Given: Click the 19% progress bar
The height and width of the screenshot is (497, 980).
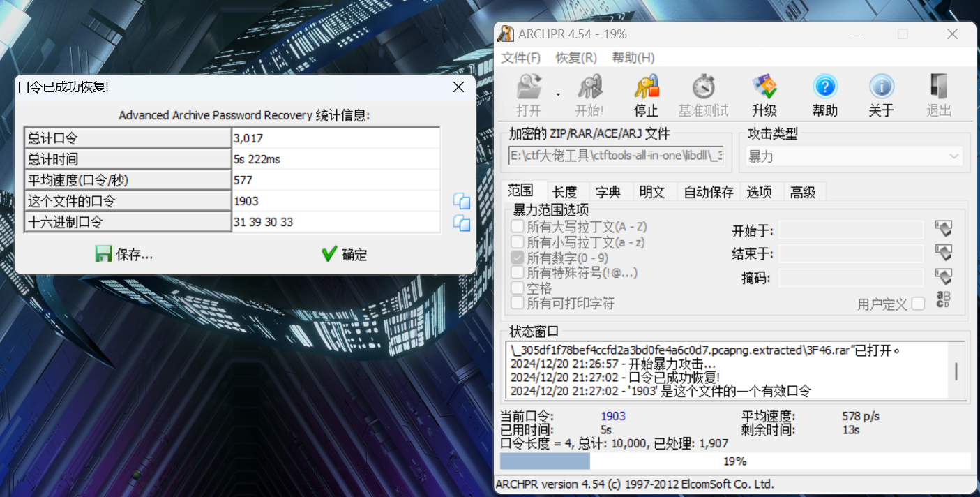Looking at the screenshot, I should point(735,461).
